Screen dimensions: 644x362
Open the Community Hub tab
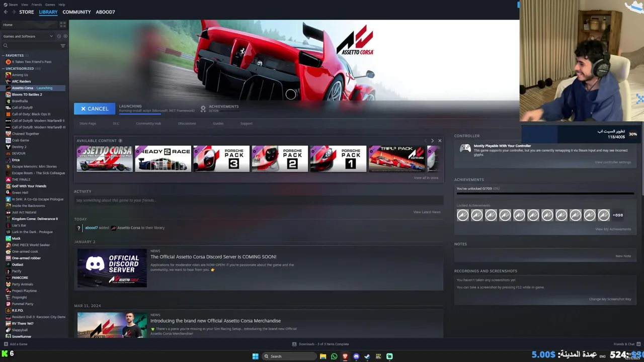148,123
